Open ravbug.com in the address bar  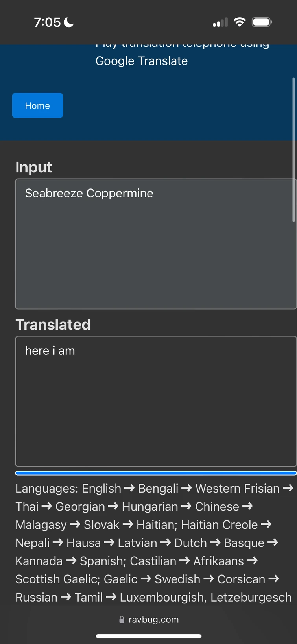coord(153,619)
